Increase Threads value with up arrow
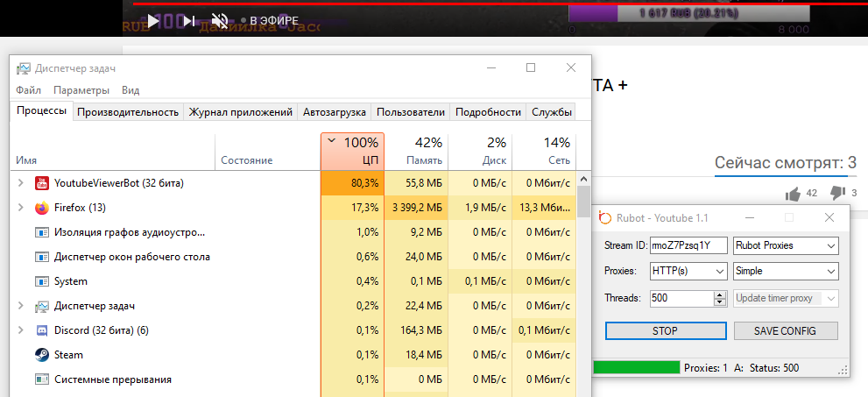 coord(720,294)
